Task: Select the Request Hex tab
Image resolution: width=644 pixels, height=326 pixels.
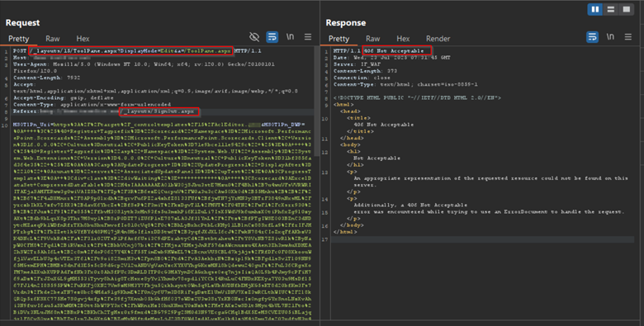Action: pyautogui.click(x=83, y=39)
